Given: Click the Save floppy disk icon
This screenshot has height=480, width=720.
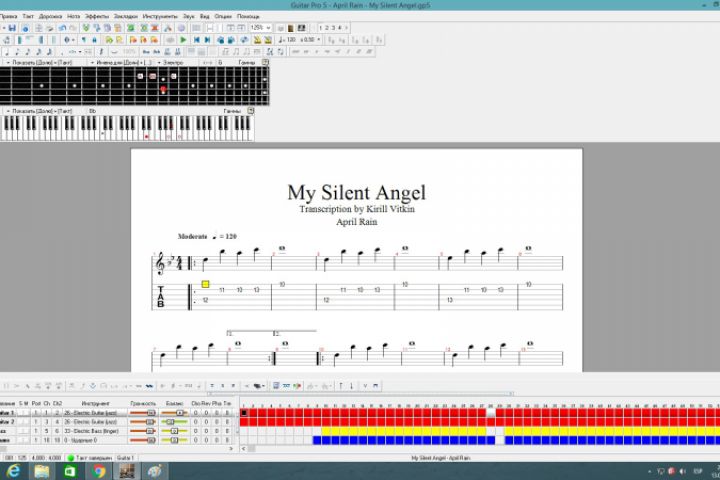Looking at the screenshot, I should pyautogui.click(x=11, y=28).
